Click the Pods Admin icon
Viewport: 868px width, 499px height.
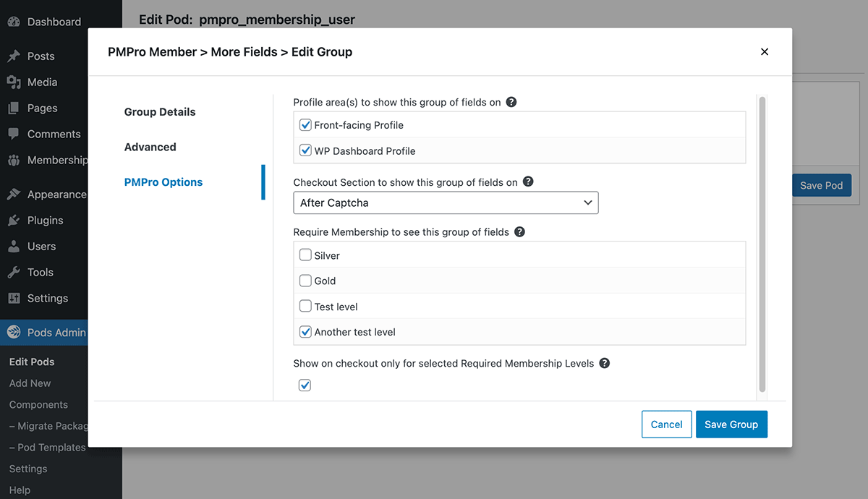coord(14,332)
